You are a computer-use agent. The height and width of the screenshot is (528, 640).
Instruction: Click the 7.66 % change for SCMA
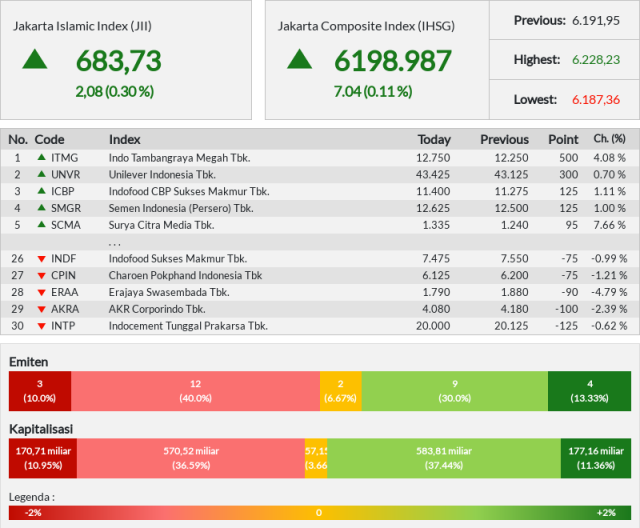(609, 224)
